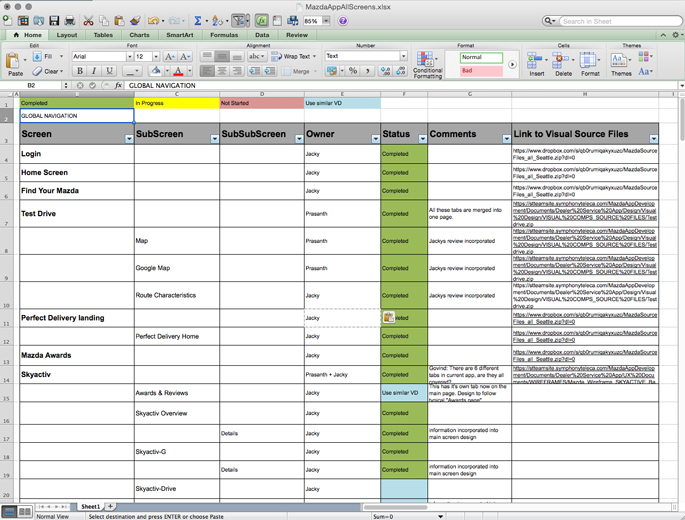The height and width of the screenshot is (520, 685).
Task: Click the Save floppy disk icon
Action: 54,21
